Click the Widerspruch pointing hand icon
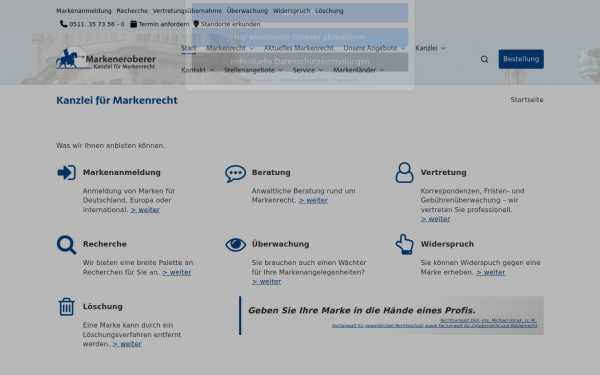600x375 pixels. pos(404,244)
